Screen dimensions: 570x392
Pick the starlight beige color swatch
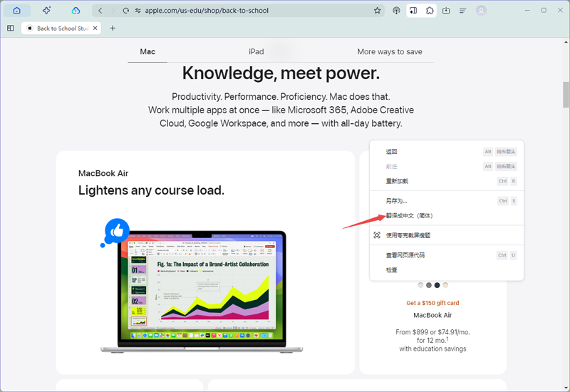pos(445,285)
